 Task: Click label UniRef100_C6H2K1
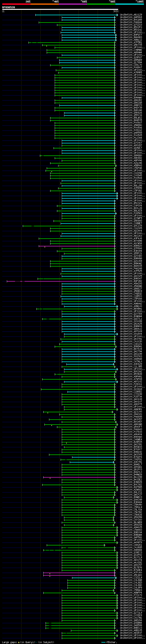pyautogui.click(x=131, y=545)
